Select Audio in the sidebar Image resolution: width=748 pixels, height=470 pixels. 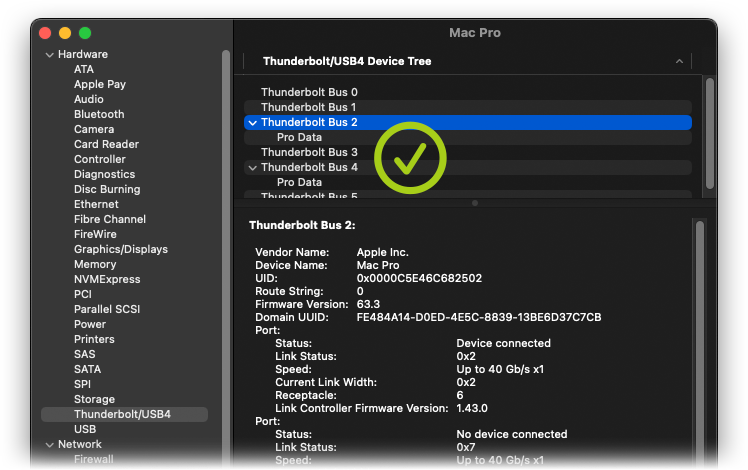click(x=89, y=99)
